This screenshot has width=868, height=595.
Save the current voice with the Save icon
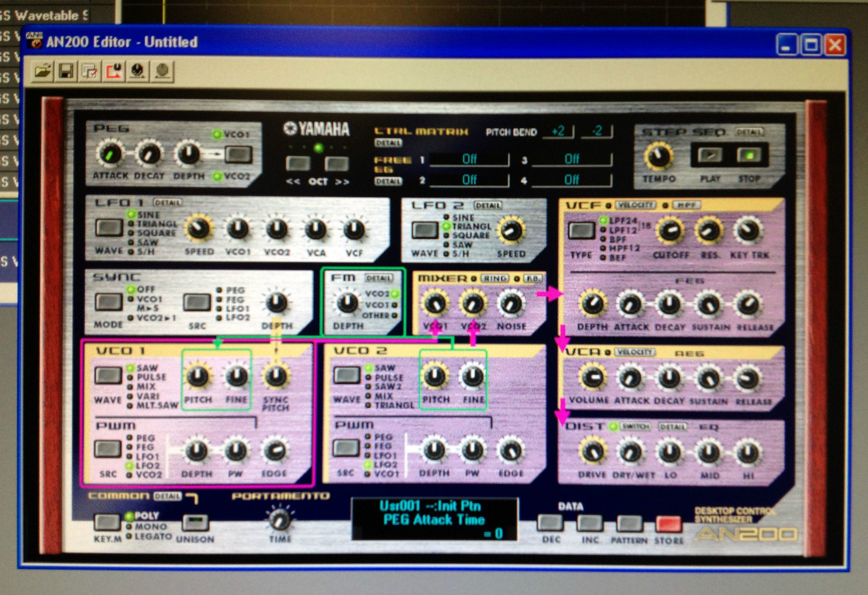[66, 69]
